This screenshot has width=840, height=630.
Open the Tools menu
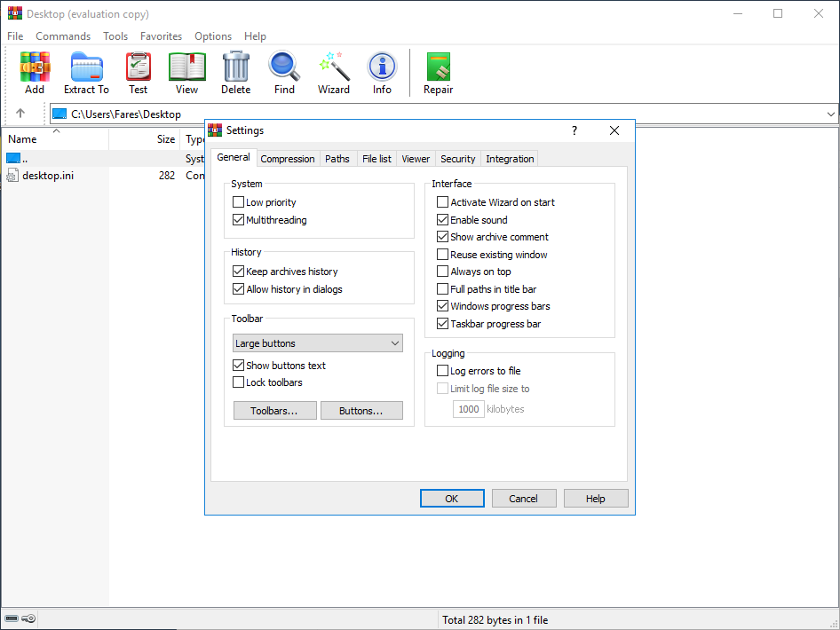click(x=115, y=35)
